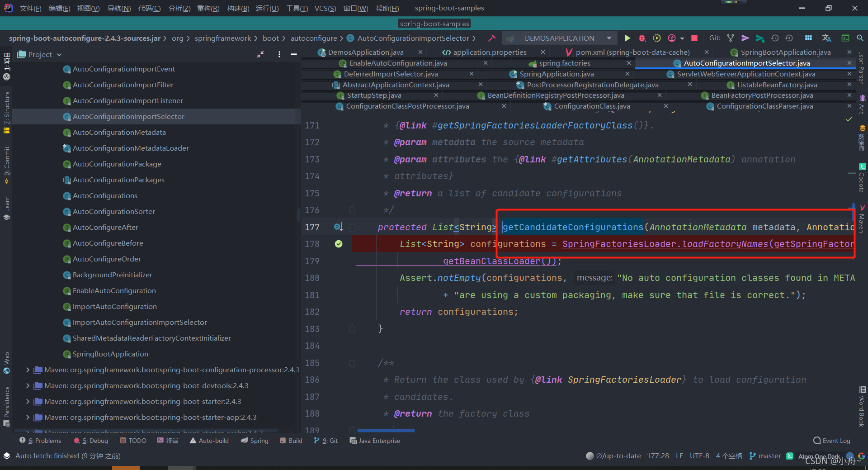Screen dimensions: 868x470
Task: Click the UTF-8 encoding status widget
Action: point(699,456)
